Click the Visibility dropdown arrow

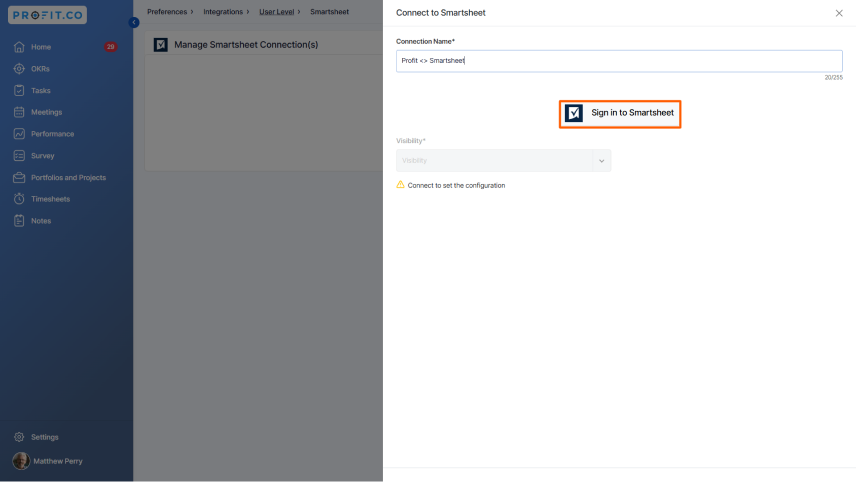click(602, 160)
